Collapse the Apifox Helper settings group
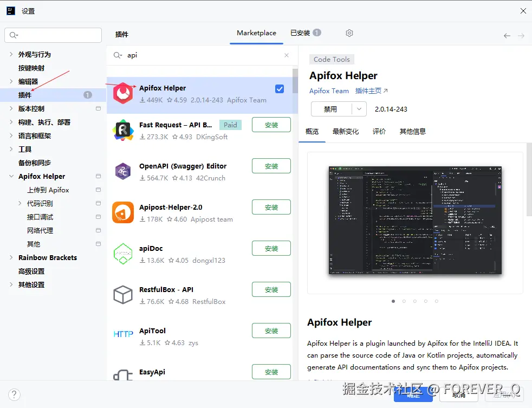532x408 pixels. pos(11,176)
